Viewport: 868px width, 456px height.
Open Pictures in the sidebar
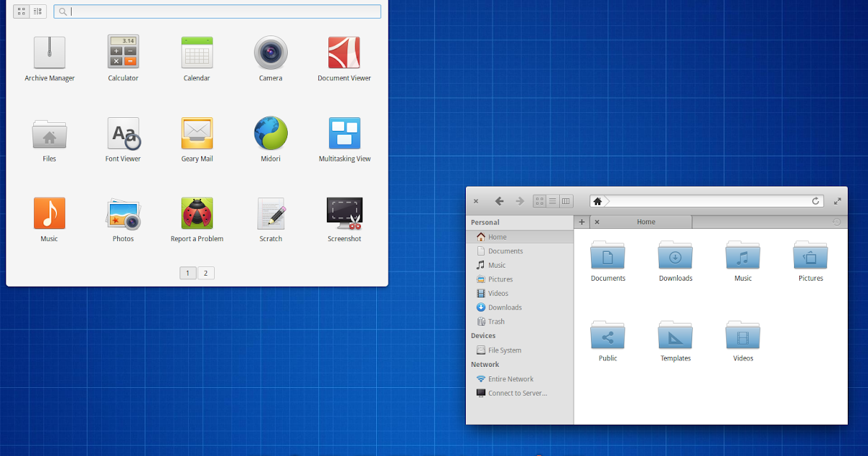519,279
